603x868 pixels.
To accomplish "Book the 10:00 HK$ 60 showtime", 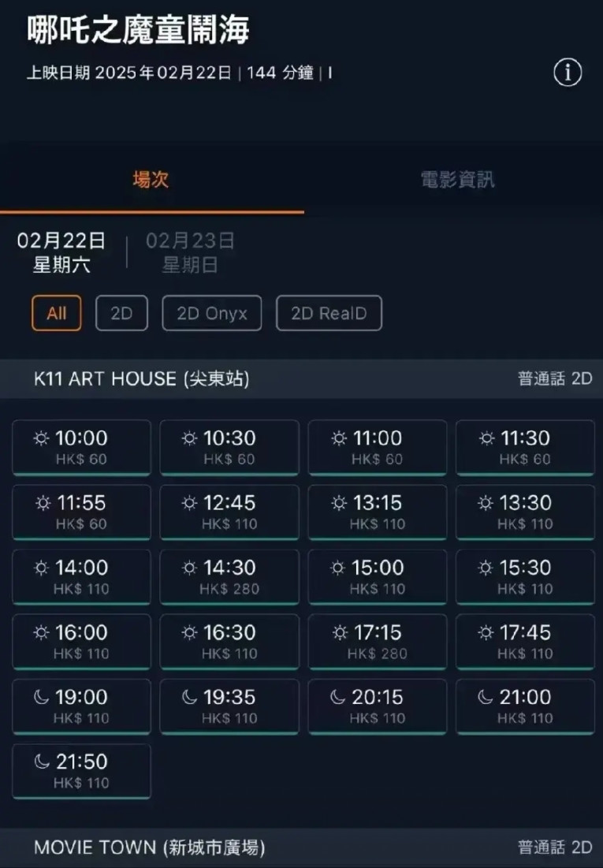I will [81, 448].
